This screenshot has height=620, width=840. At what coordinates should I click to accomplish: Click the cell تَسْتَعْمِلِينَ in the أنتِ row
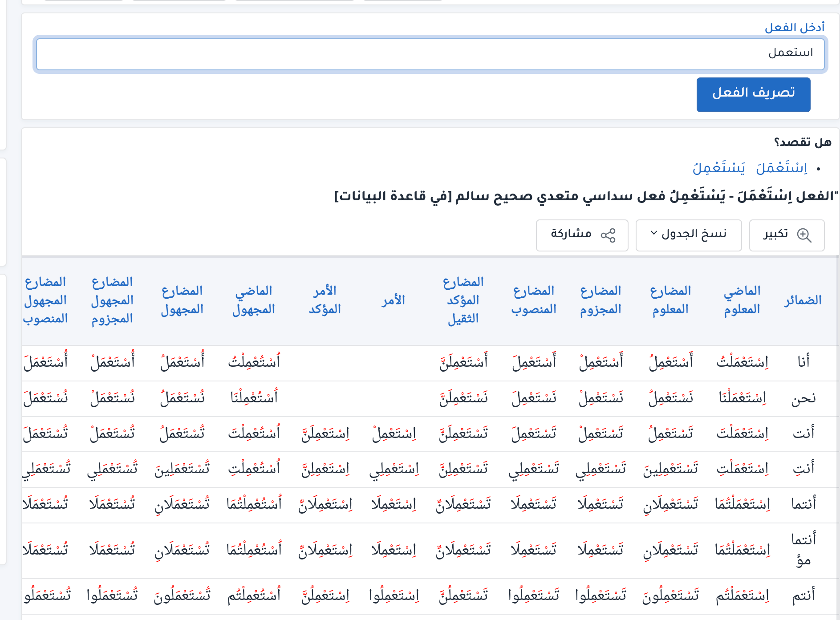670,468
